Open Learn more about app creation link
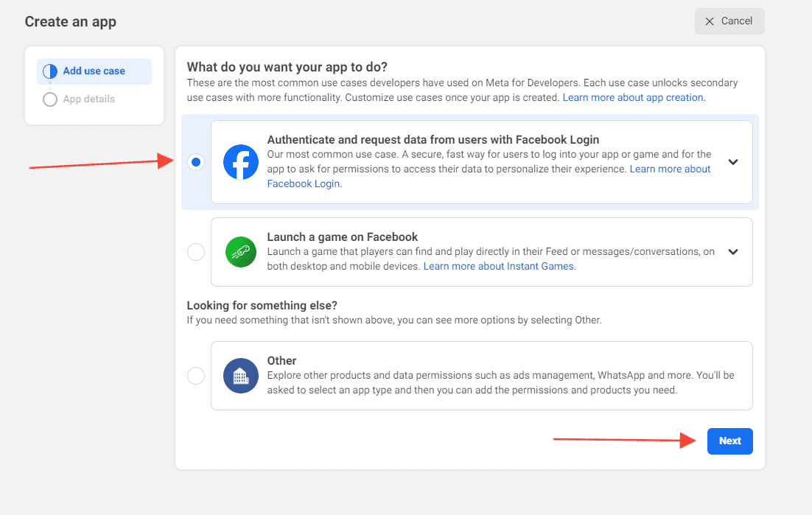The width and height of the screenshot is (812, 515). click(634, 98)
